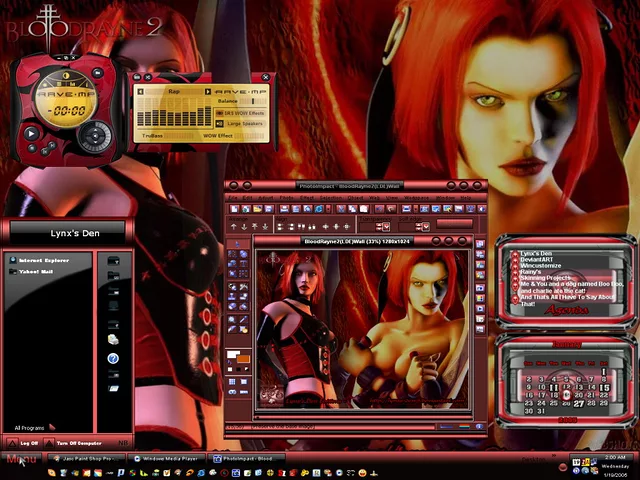Click the Cut scissors icon in the PhotoImpact toolbar
Screen dimensions: 640x480
coord(341,209)
